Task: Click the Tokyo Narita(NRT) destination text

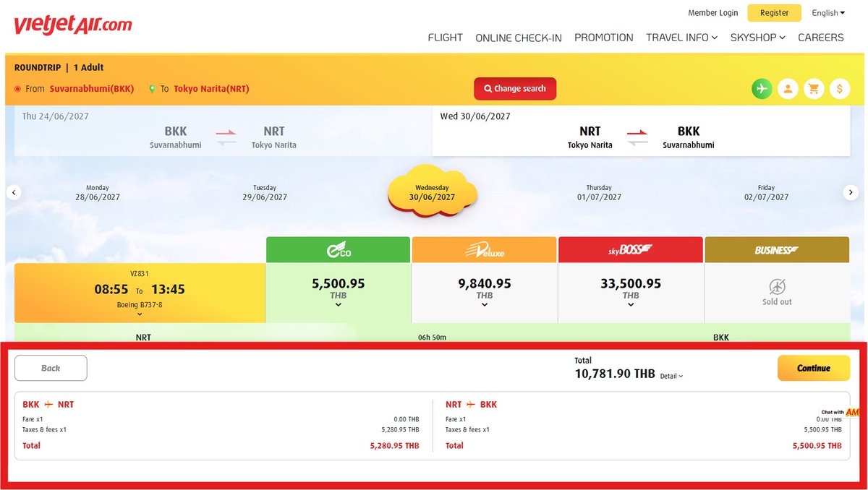Action: point(211,89)
